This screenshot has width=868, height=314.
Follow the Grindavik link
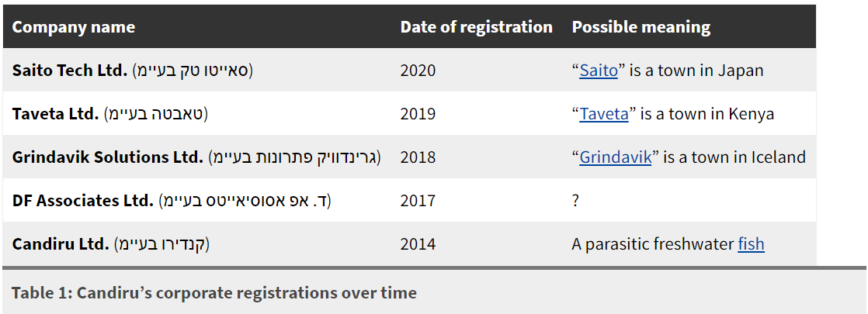(x=616, y=157)
